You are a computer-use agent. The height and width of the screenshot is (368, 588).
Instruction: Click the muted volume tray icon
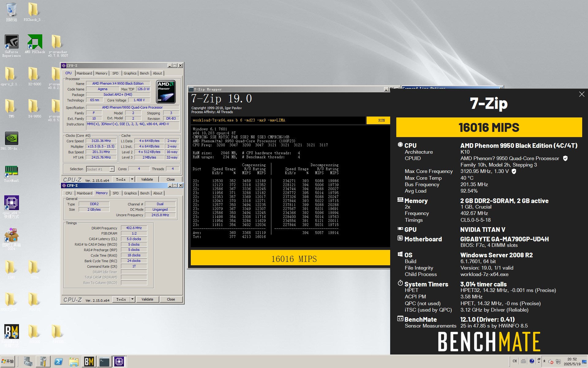click(551, 362)
